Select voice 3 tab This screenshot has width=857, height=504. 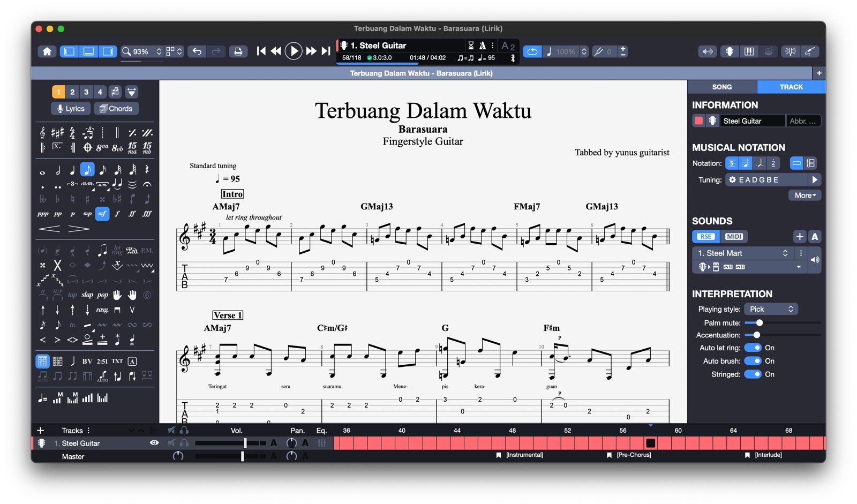tap(86, 92)
